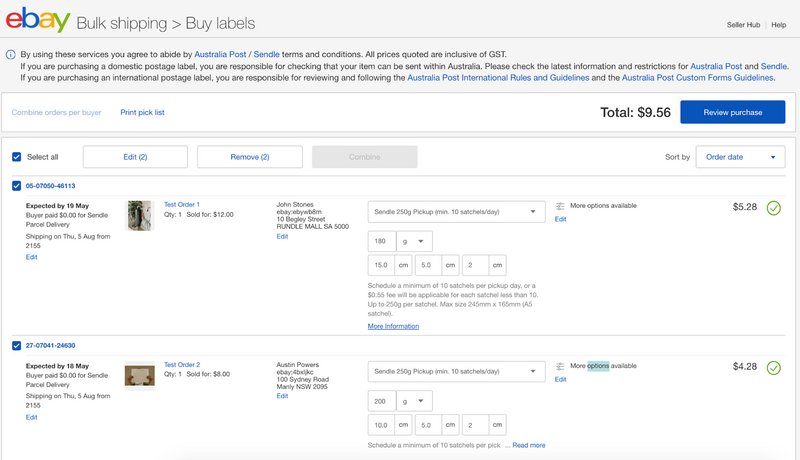The height and width of the screenshot is (460, 800).
Task: Click length field showing 10.0
Action: coord(382,425)
